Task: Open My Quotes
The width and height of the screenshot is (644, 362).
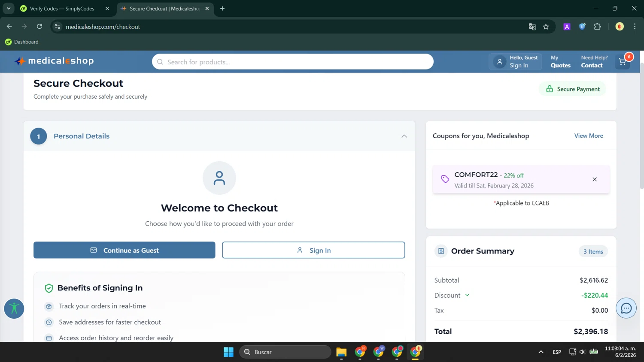Action: (x=560, y=62)
